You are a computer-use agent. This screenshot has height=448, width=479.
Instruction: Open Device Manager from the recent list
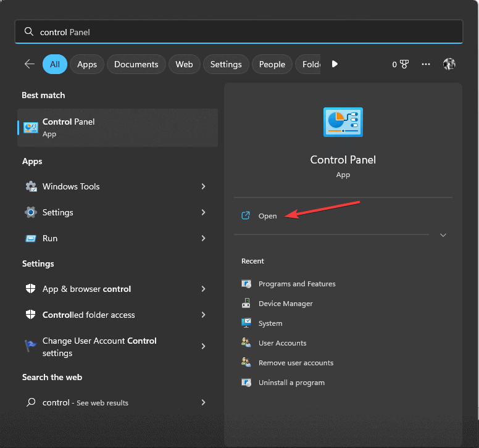pos(285,304)
